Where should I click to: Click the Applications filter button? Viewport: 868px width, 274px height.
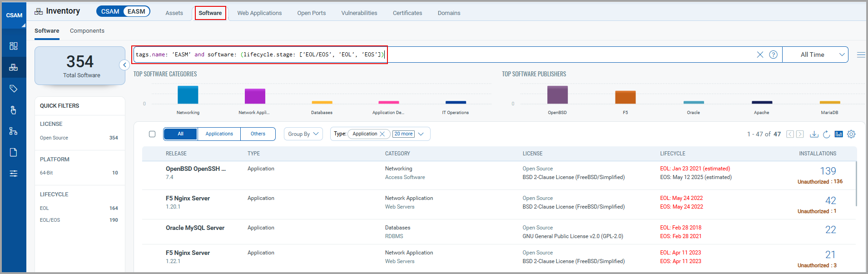(x=219, y=134)
